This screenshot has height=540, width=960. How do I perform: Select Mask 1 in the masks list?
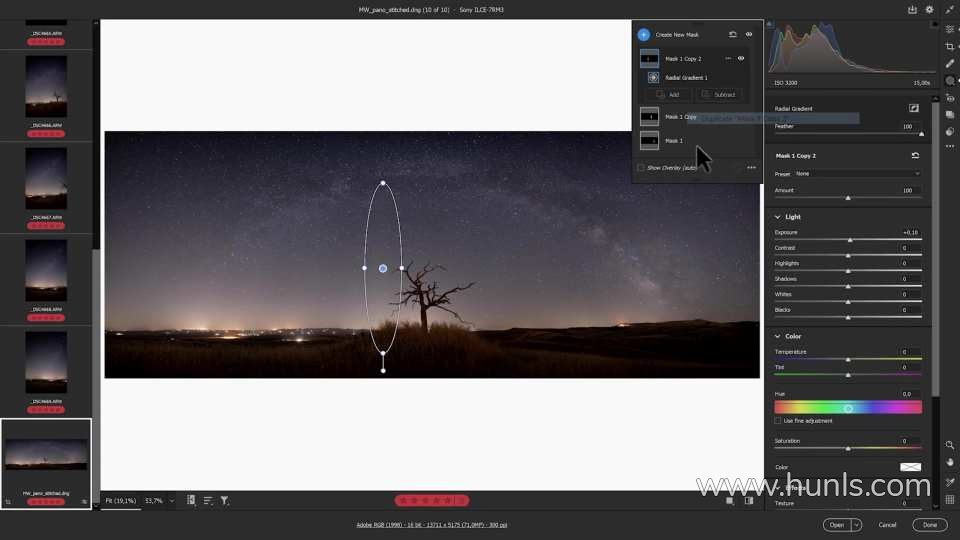(673, 141)
